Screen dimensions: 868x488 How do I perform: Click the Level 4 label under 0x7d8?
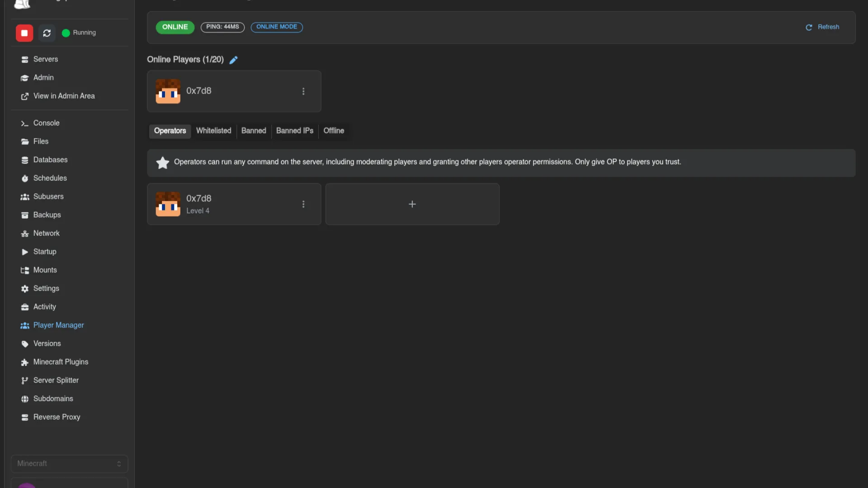198,211
